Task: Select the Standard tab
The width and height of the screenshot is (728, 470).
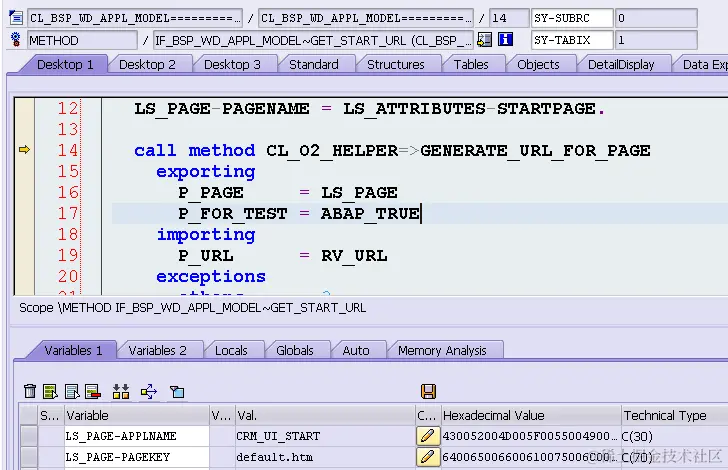Action: (x=314, y=65)
